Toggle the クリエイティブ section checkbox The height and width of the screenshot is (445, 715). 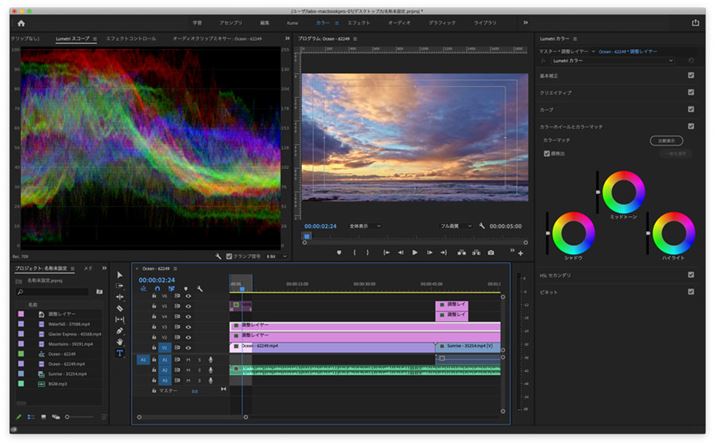click(x=691, y=92)
